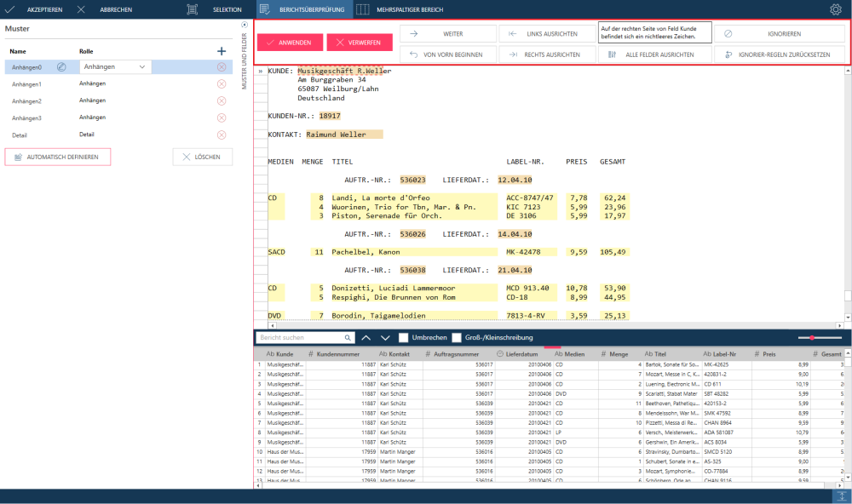Click the plus icon to add a pattern
This screenshot has width=852, height=504.
click(x=222, y=51)
